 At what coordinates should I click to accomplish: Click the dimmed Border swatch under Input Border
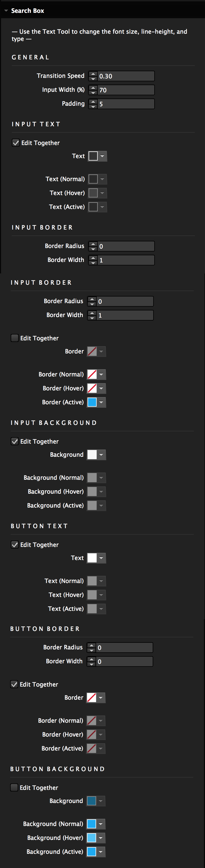pos(92,351)
